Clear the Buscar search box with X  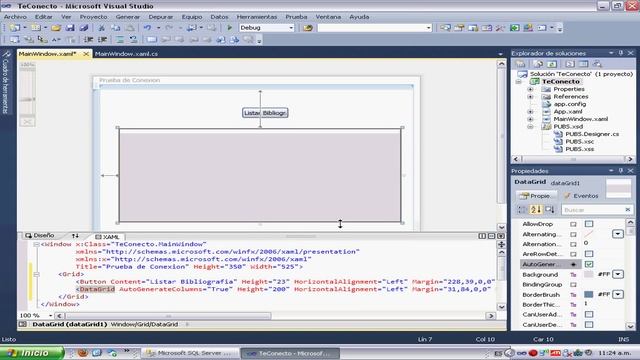pyautogui.click(x=628, y=210)
